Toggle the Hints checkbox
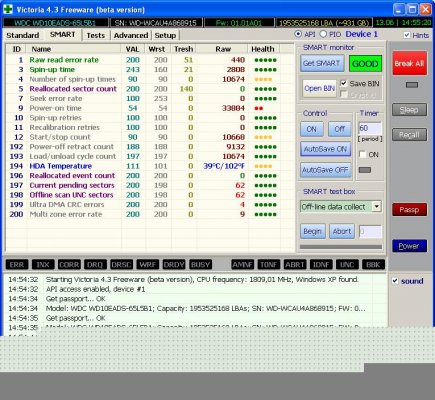 [x=407, y=35]
